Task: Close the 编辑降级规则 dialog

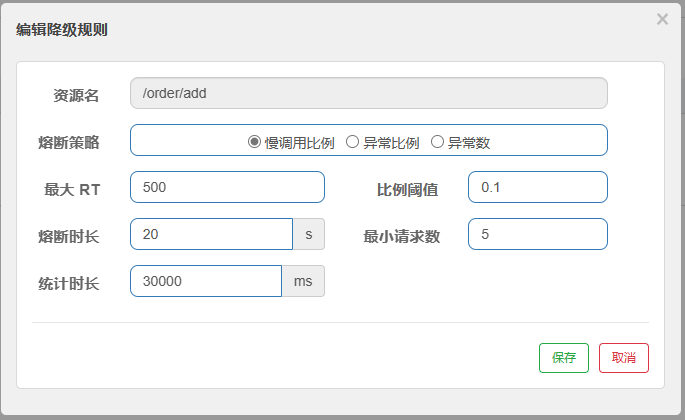Action: point(662,19)
